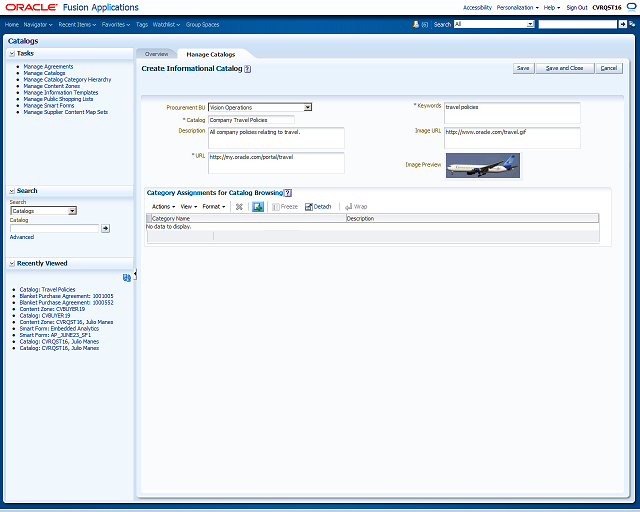Click the Delete icon in category toolbar

pos(239,207)
